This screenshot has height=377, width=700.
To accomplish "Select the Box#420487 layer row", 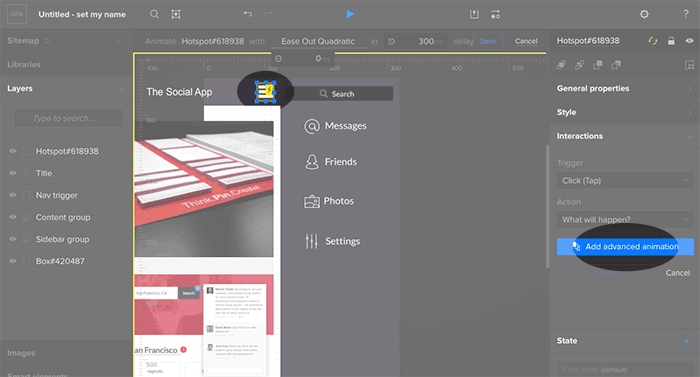I will (67, 261).
